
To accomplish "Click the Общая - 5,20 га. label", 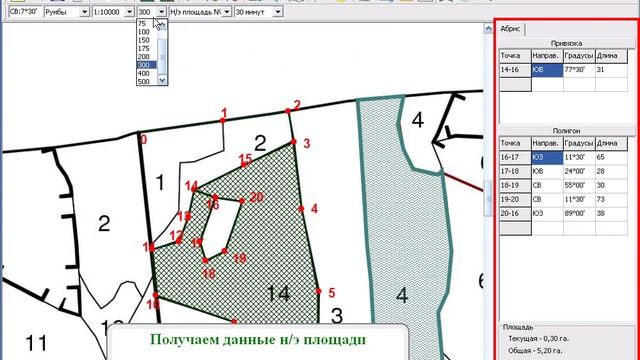I will pos(535,351).
